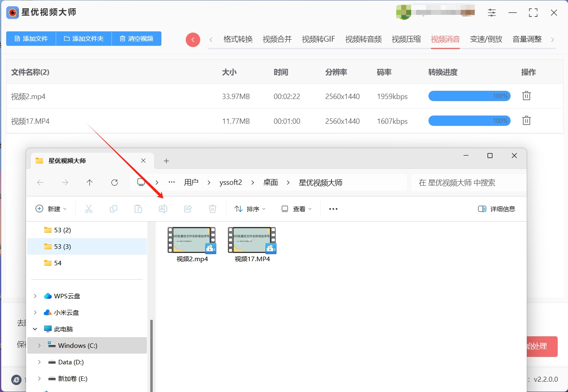Click the red 开始处理 button
The height and width of the screenshot is (392, 568).
pyautogui.click(x=542, y=347)
